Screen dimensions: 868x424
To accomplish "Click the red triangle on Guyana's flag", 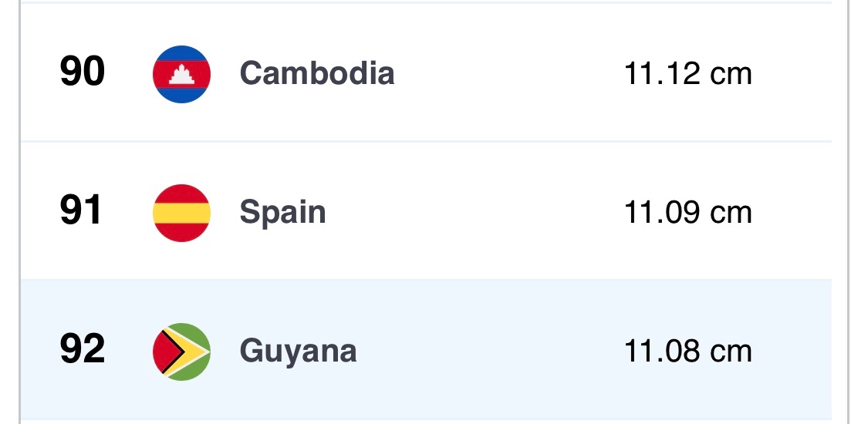I will coord(163,352).
